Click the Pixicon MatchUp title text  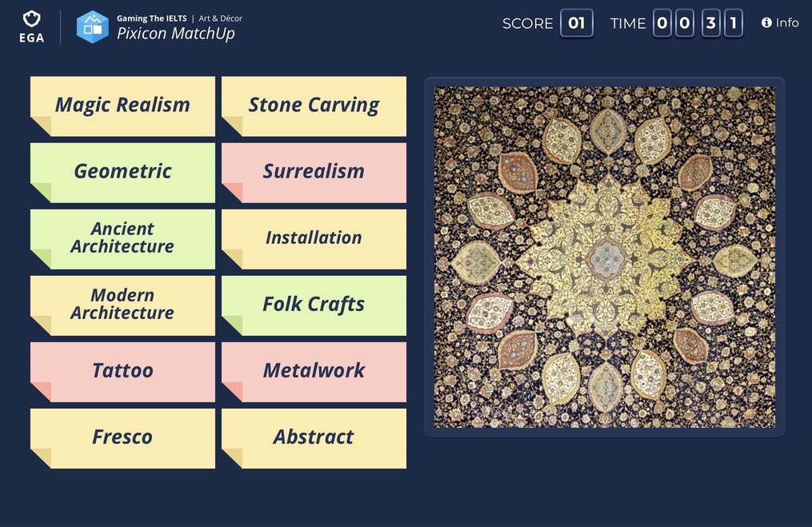click(175, 34)
